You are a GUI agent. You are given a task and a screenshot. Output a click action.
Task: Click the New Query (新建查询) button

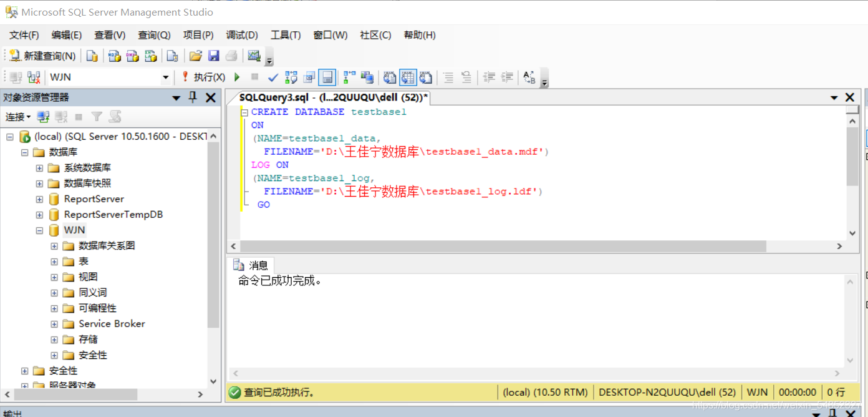click(x=42, y=56)
